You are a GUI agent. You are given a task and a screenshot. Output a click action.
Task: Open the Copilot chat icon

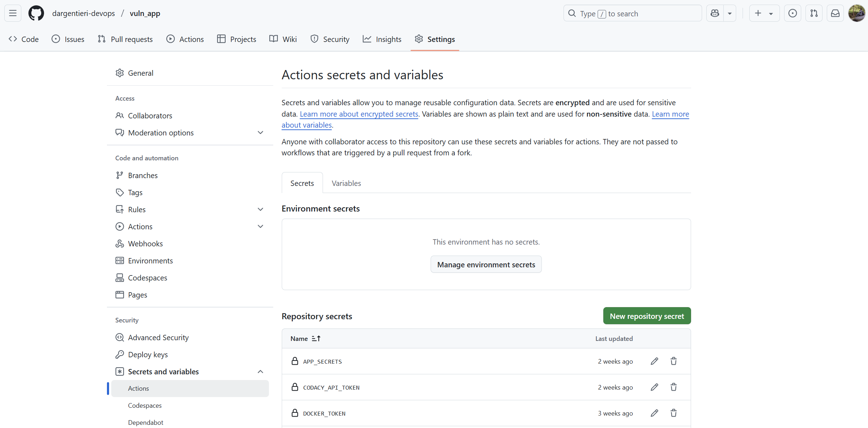pyautogui.click(x=715, y=13)
